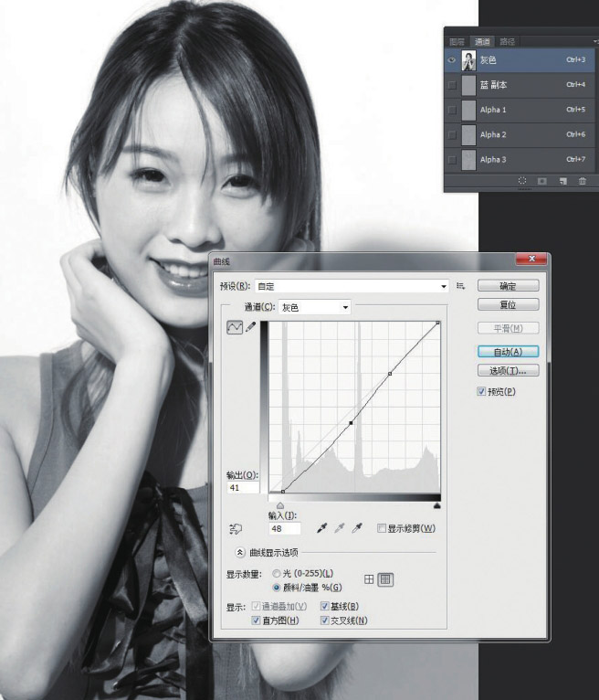Enable the 显示修剪 show clipping checkbox
599x700 pixels.
pyautogui.click(x=383, y=528)
